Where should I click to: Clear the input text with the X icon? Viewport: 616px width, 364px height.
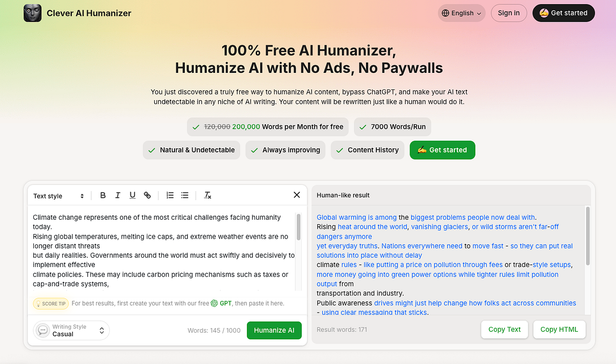tap(297, 195)
